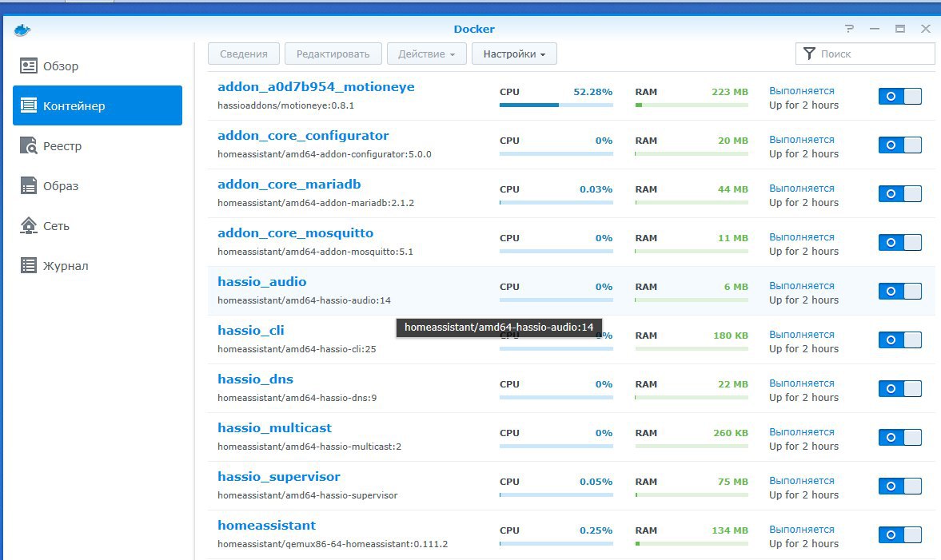This screenshot has width=941, height=560.
Task: Toggle the addon_core_configurator container switch
Action: tap(899, 145)
